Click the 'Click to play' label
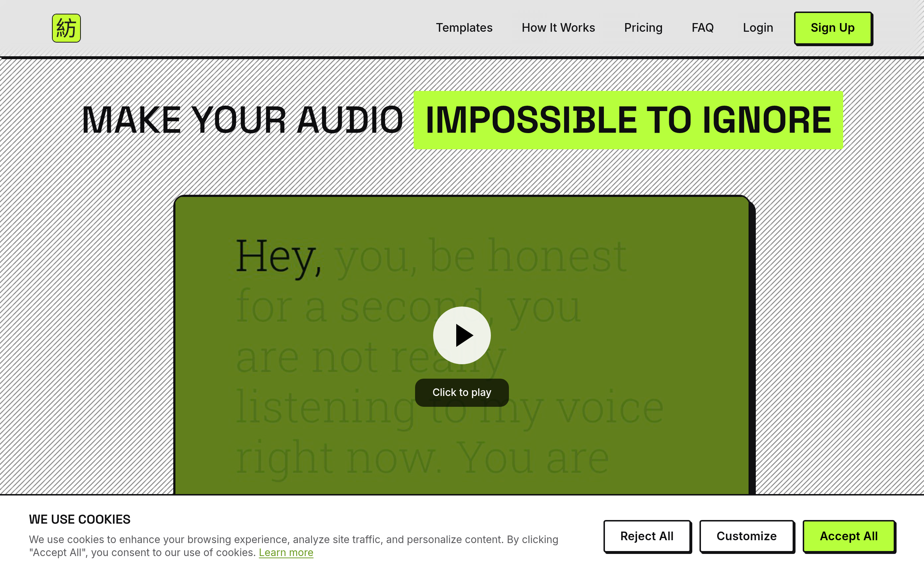Viewport: 924px width, 577px height. pos(462,392)
